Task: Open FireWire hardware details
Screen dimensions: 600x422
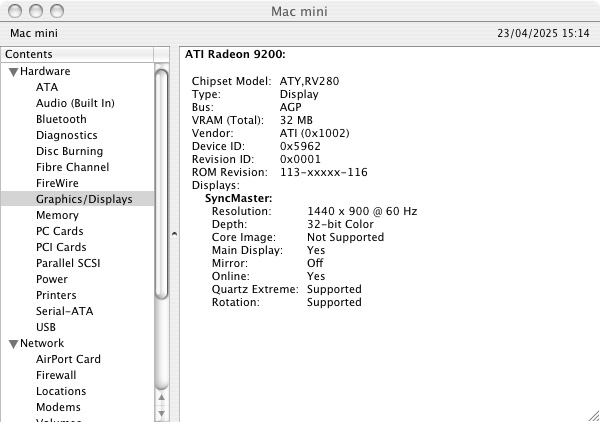Action: click(x=57, y=183)
